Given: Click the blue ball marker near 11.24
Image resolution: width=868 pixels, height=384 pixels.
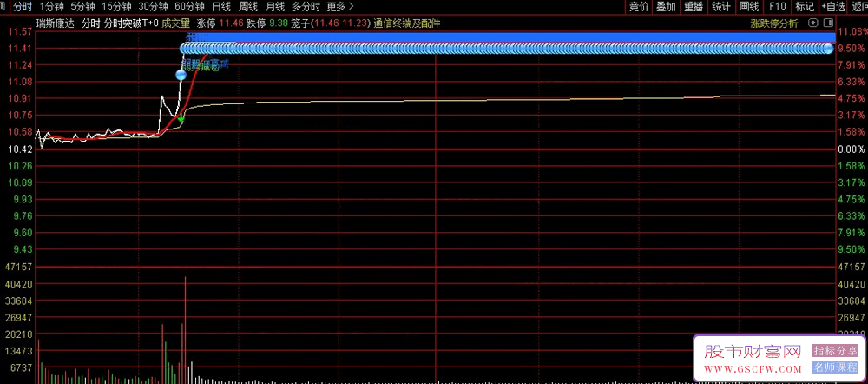Looking at the screenshot, I should tap(181, 74).
